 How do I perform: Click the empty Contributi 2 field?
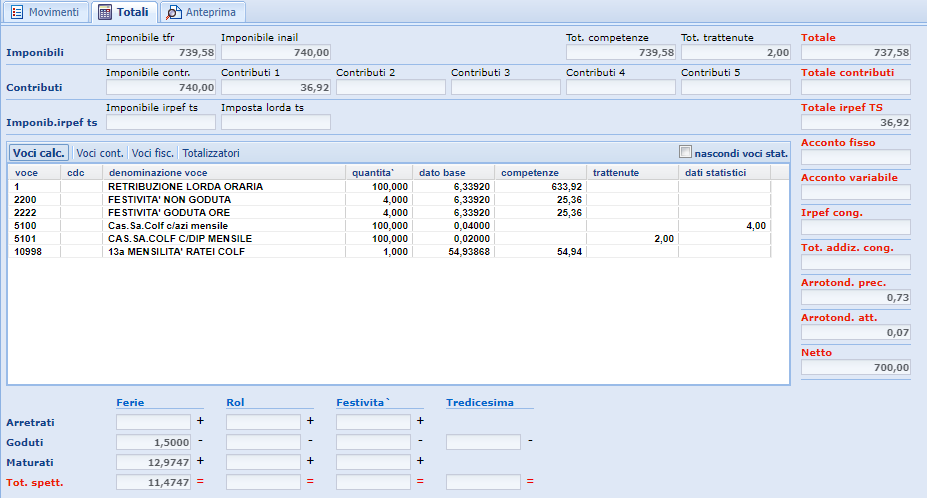click(x=391, y=88)
